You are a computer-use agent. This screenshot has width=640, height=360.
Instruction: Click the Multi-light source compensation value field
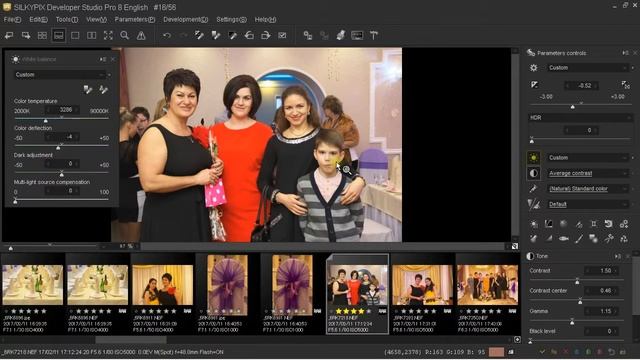(63, 191)
